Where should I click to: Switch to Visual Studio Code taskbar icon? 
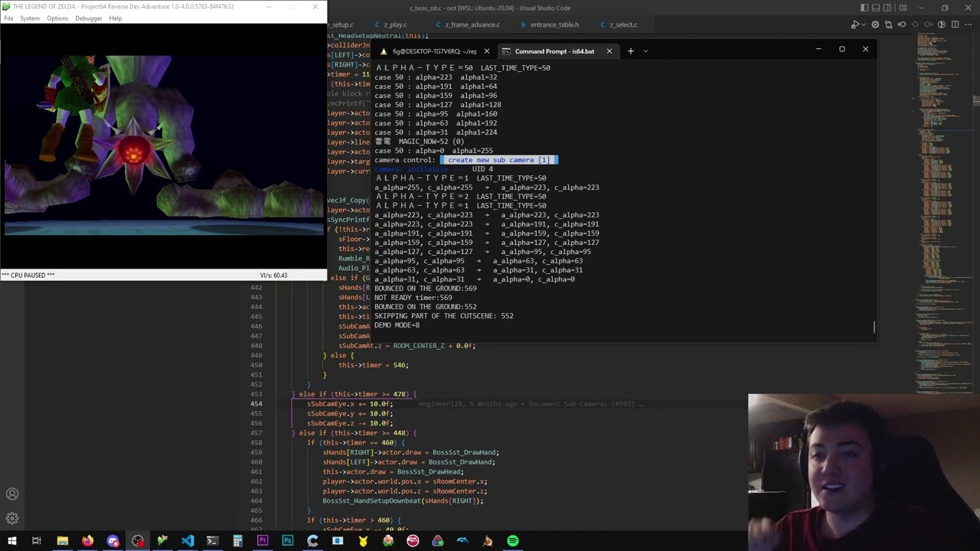point(188,541)
